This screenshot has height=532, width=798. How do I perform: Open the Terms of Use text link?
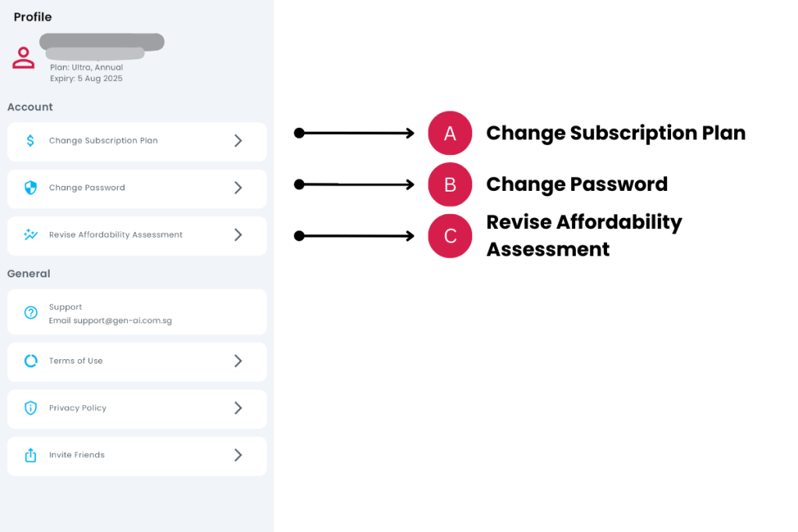pyautogui.click(x=76, y=361)
